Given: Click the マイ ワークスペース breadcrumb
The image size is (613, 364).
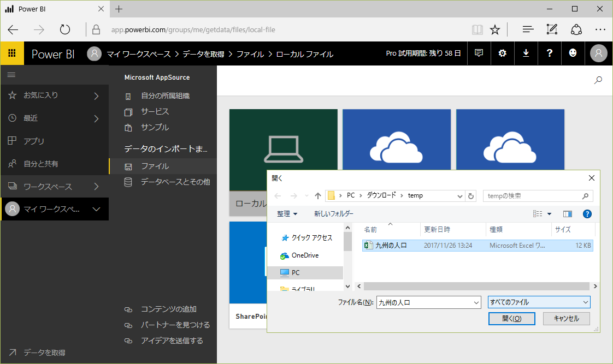Looking at the screenshot, I should (139, 54).
